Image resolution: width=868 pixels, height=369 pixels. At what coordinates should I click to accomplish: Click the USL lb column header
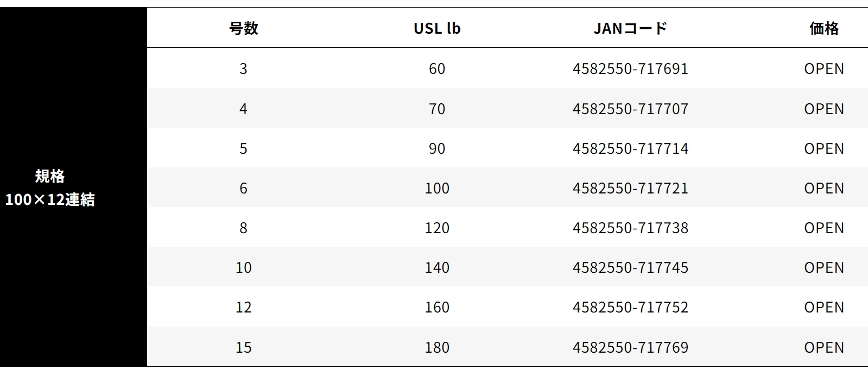click(437, 28)
